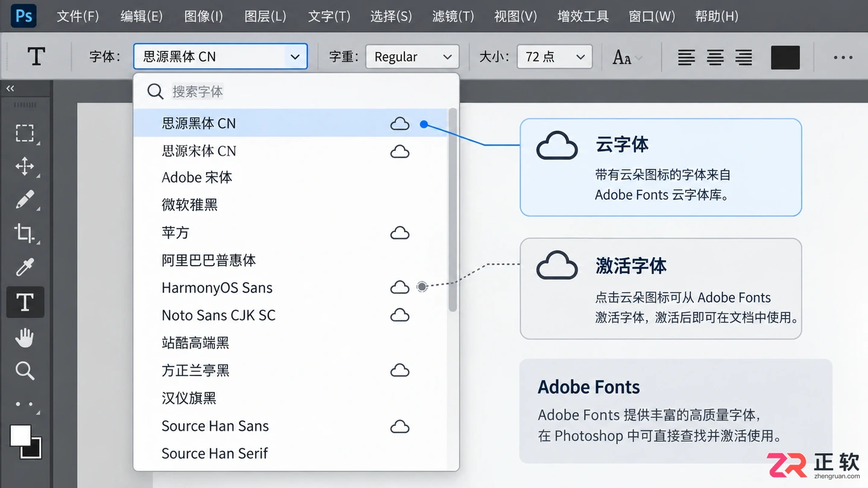Click the white foreground color swatch
The image size is (868, 488).
click(x=20, y=436)
